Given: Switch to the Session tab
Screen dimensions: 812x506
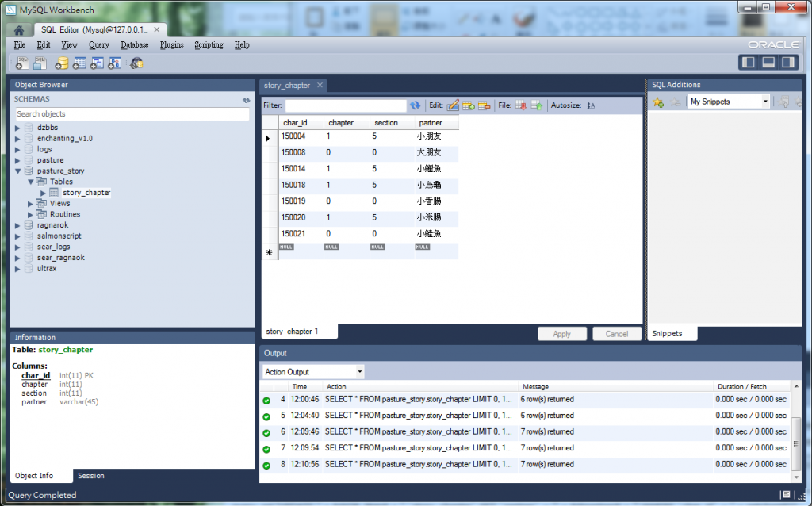Looking at the screenshot, I should [90, 475].
